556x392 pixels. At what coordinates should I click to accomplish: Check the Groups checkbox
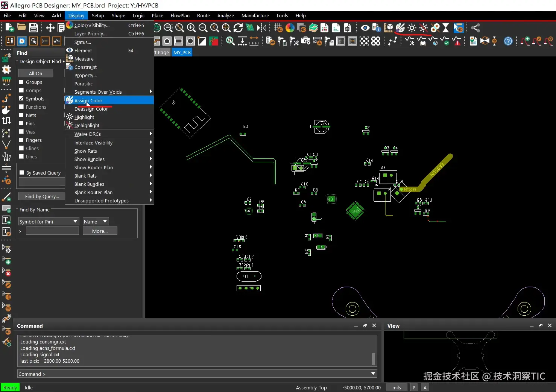click(x=21, y=82)
